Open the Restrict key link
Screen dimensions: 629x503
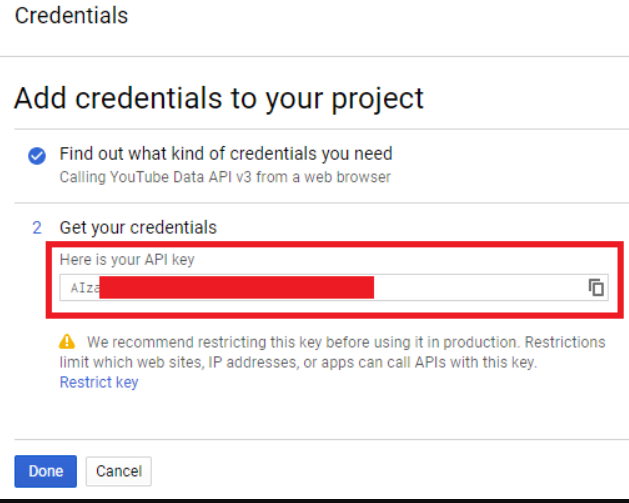pos(99,382)
